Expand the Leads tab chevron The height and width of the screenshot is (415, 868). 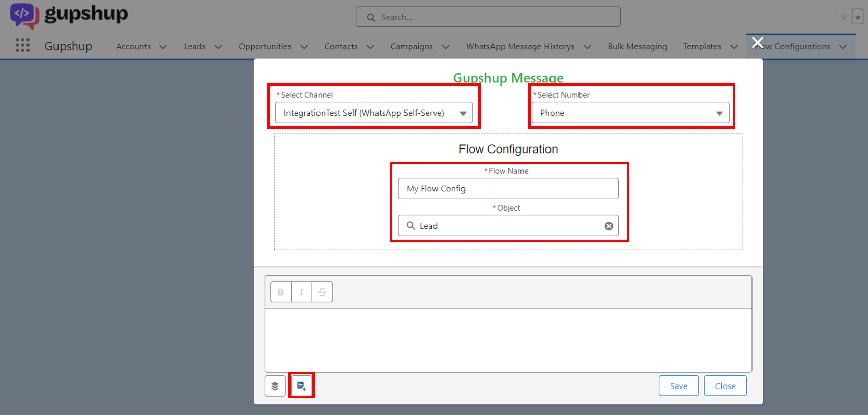click(x=218, y=47)
